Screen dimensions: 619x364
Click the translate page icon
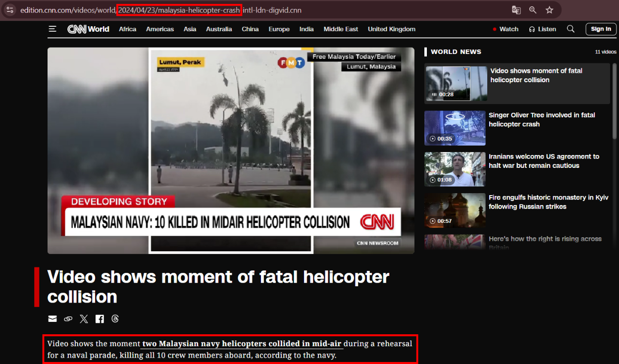[516, 10]
